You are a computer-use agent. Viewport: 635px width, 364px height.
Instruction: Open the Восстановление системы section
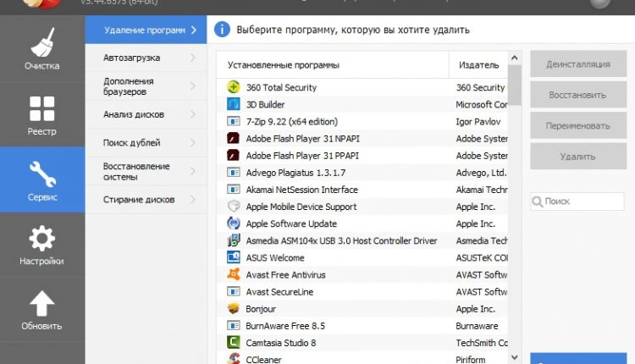click(137, 171)
